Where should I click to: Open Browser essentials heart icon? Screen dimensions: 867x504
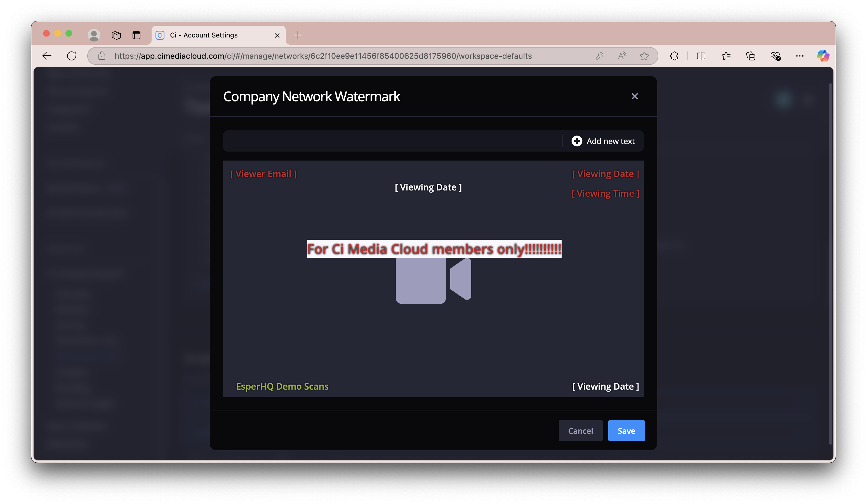tap(775, 56)
